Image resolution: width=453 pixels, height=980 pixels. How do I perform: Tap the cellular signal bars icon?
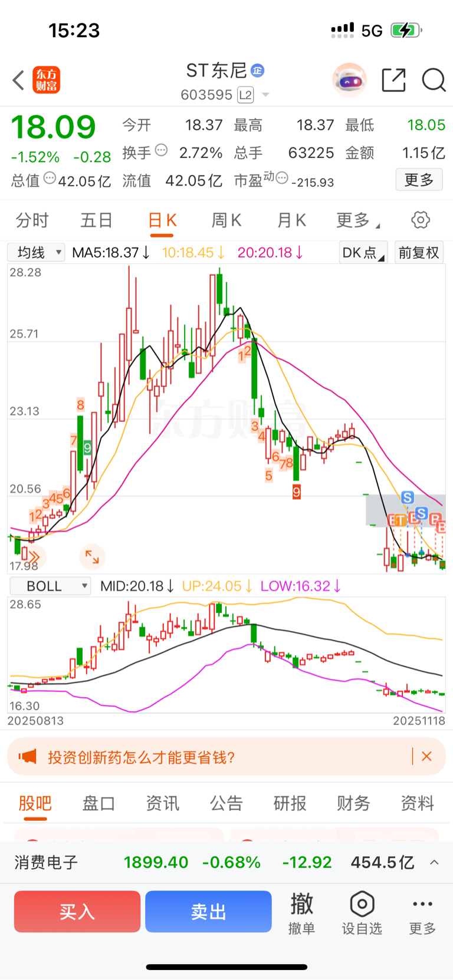[x=343, y=30]
